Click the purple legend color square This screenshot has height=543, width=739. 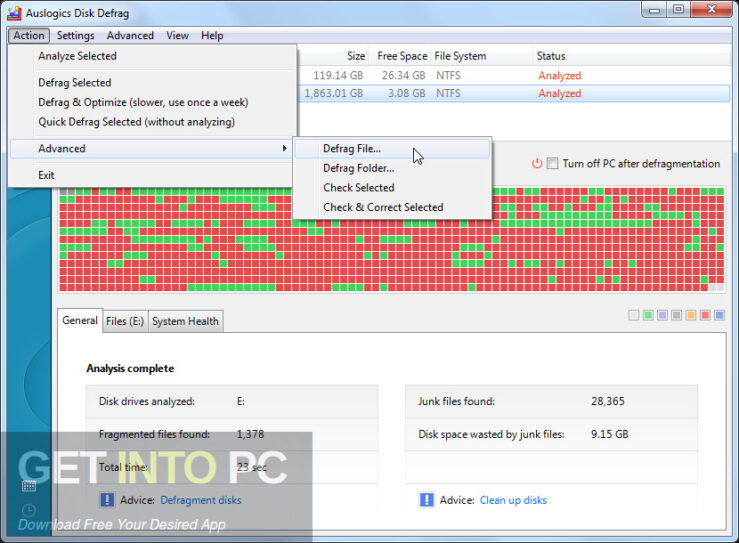coord(662,315)
